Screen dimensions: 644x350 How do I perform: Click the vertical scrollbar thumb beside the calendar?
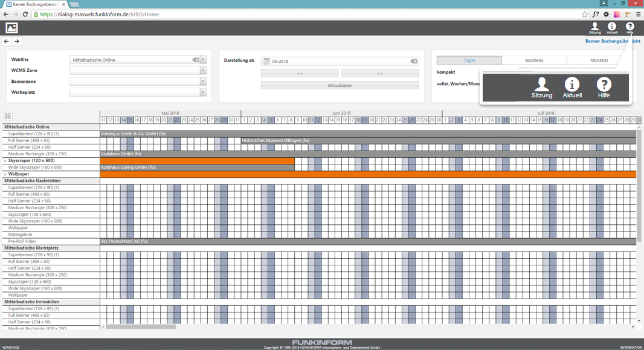click(x=639, y=185)
